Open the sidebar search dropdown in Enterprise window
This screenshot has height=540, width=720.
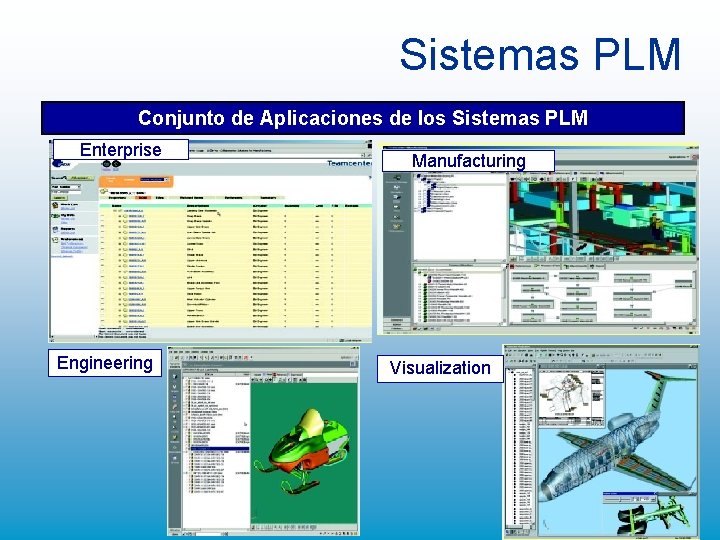click(66, 187)
